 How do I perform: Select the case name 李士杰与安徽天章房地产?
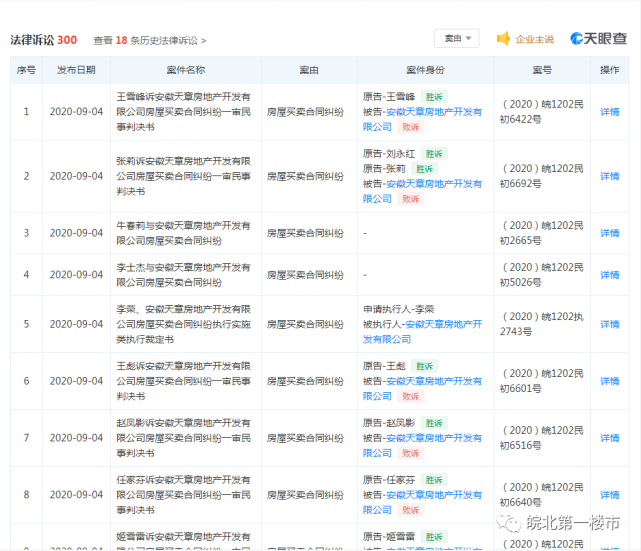[x=184, y=275]
